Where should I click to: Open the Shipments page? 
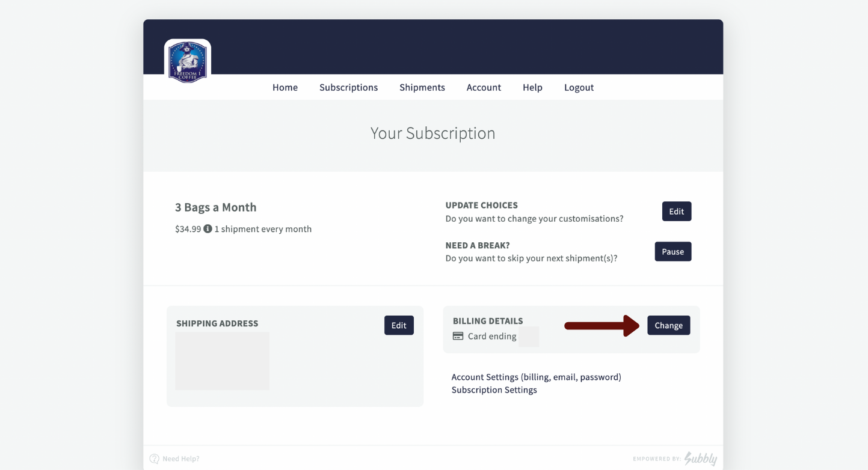[422, 87]
